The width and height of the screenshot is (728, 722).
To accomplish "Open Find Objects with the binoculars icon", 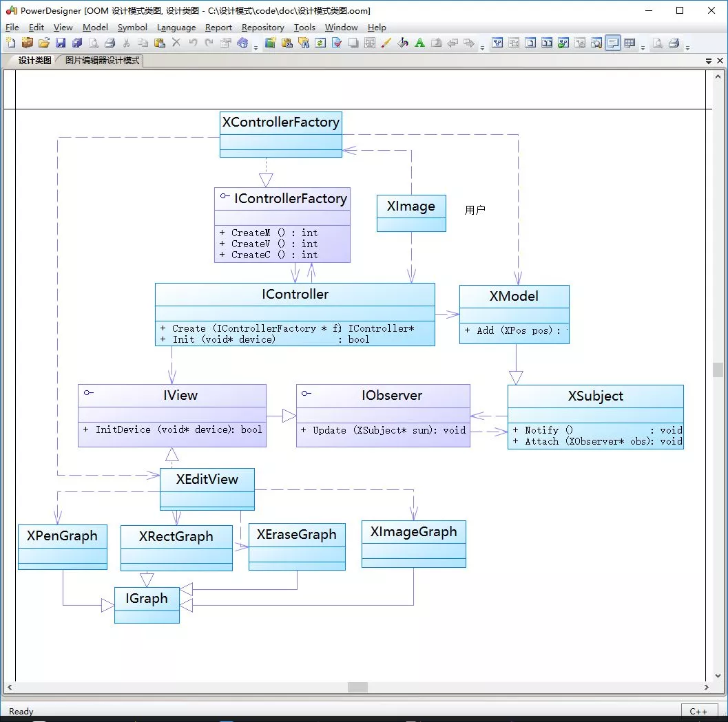I will [304, 43].
